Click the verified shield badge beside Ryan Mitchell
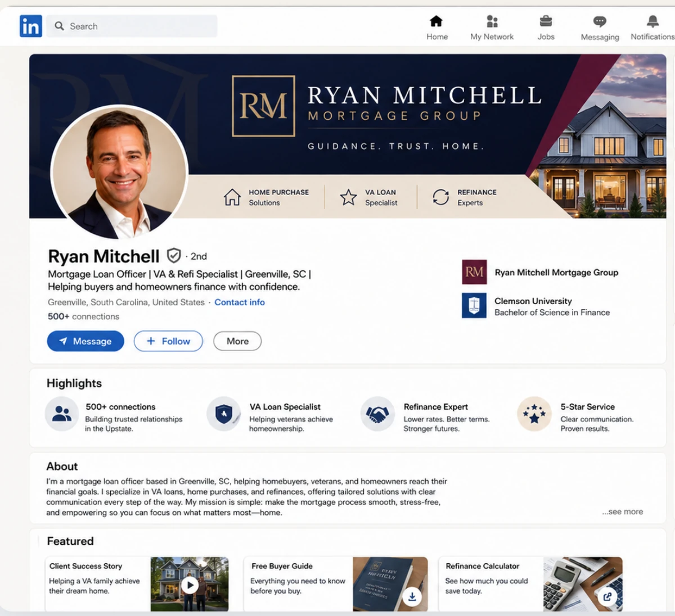Image resolution: width=675 pixels, height=616 pixels. point(174,256)
